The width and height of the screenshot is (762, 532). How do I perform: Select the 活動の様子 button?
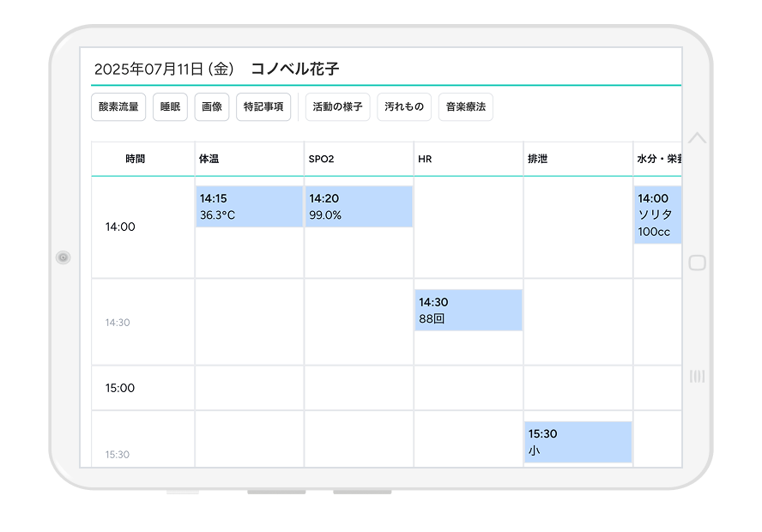click(337, 107)
